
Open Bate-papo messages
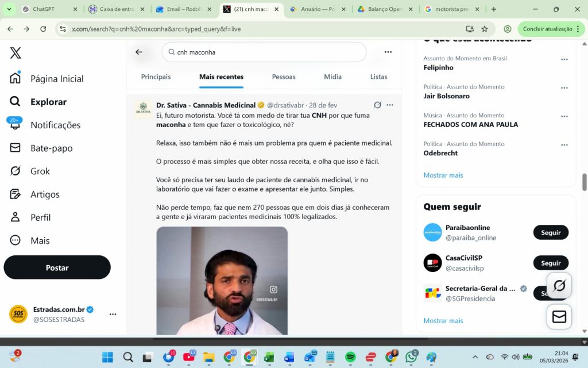tap(41, 148)
